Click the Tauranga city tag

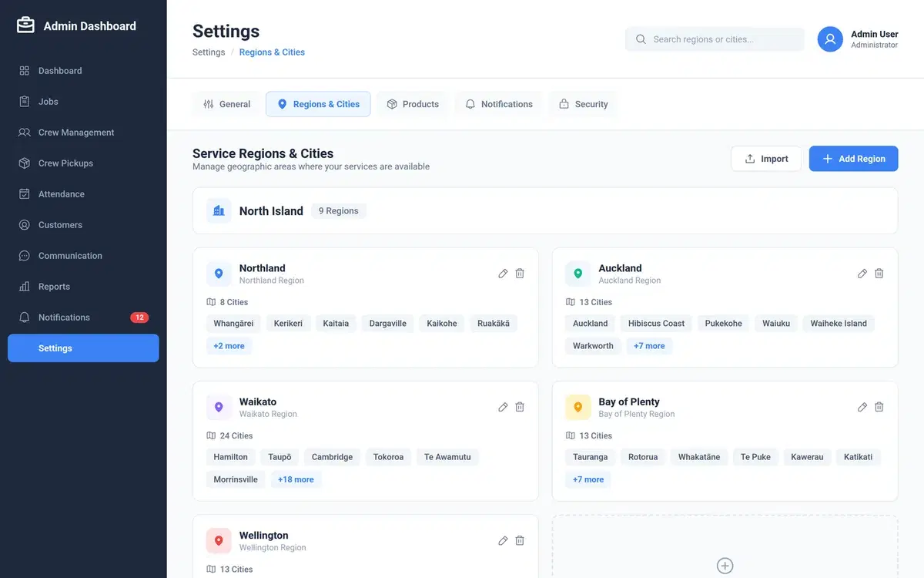[x=591, y=457]
